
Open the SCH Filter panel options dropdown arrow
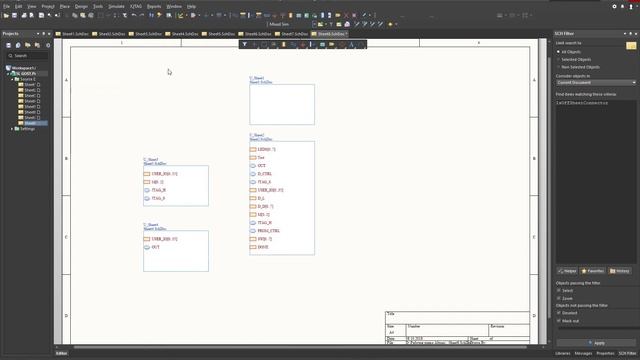pos(625,34)
